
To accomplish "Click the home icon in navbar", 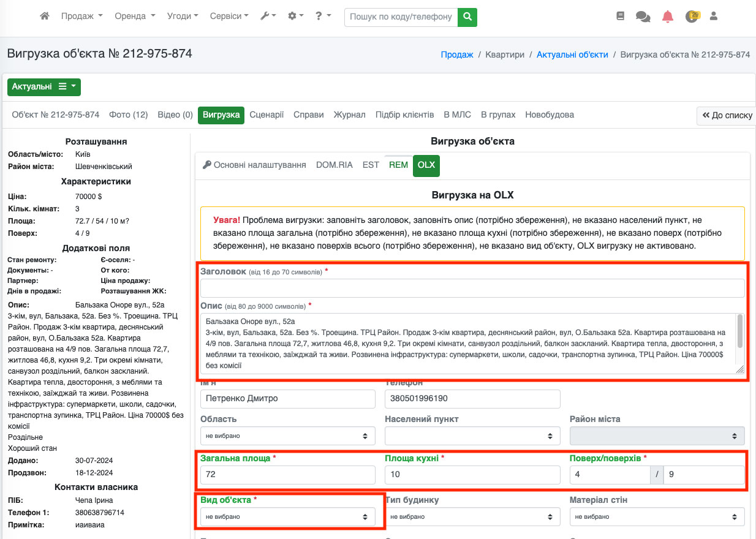I will coord(44,17).
